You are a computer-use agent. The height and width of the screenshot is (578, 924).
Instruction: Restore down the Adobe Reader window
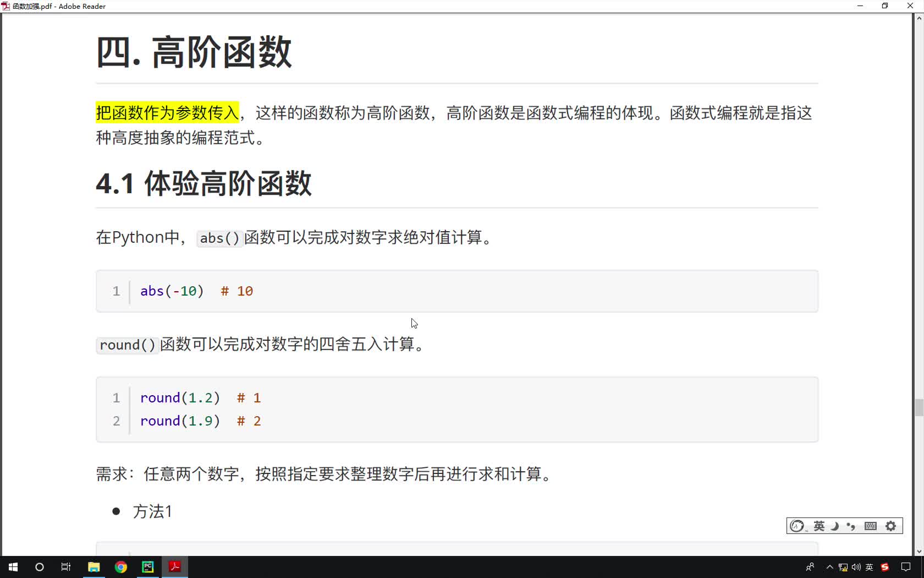click(885, 6)
